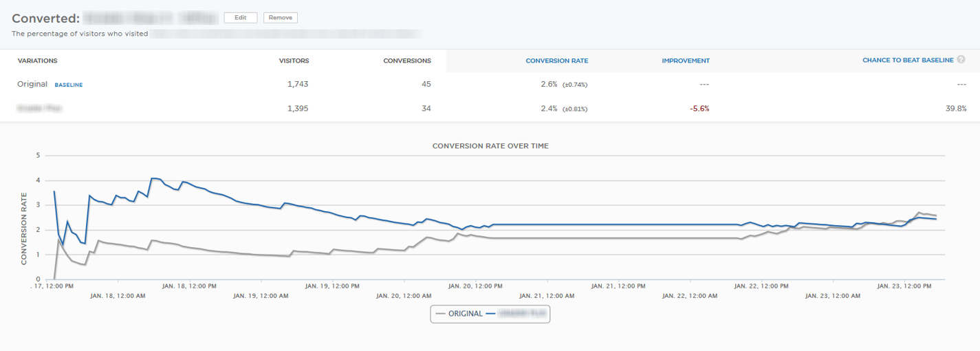This screenshot has height=351, width=980.
Task: Click the 2.6% conversion rate for Original
Action: (549, 84)
